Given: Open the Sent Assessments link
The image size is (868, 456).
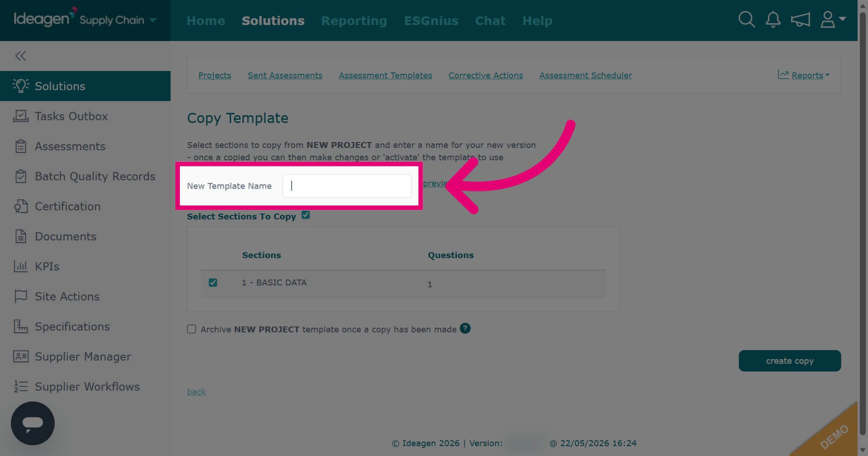Looking at the screenshot, I should (285, 75).
